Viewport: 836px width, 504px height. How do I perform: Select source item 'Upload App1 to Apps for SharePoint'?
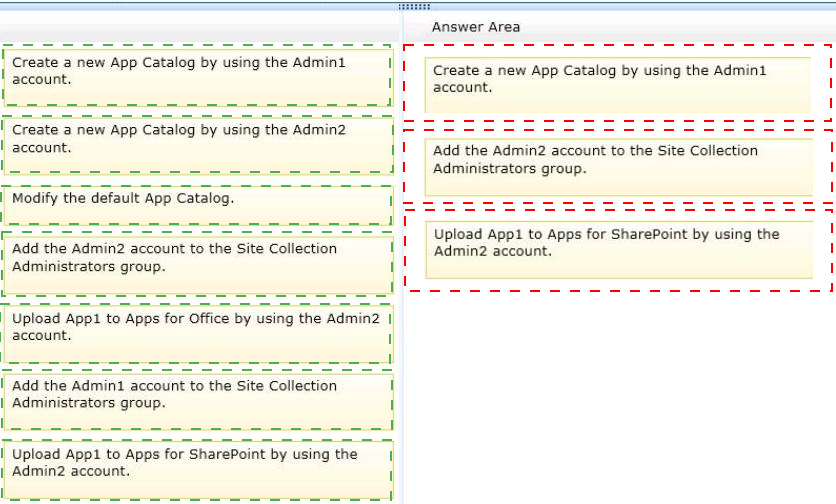pos(197,470)
